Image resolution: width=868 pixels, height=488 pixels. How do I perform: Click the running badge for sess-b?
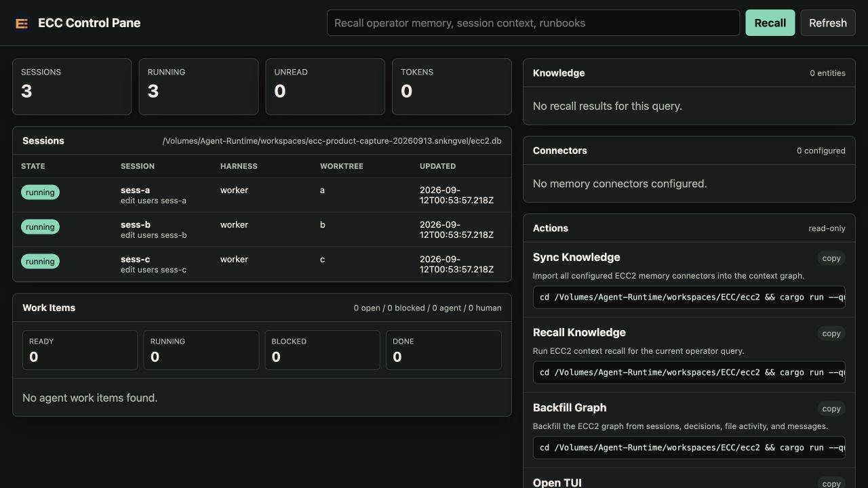tap(40, 227)
